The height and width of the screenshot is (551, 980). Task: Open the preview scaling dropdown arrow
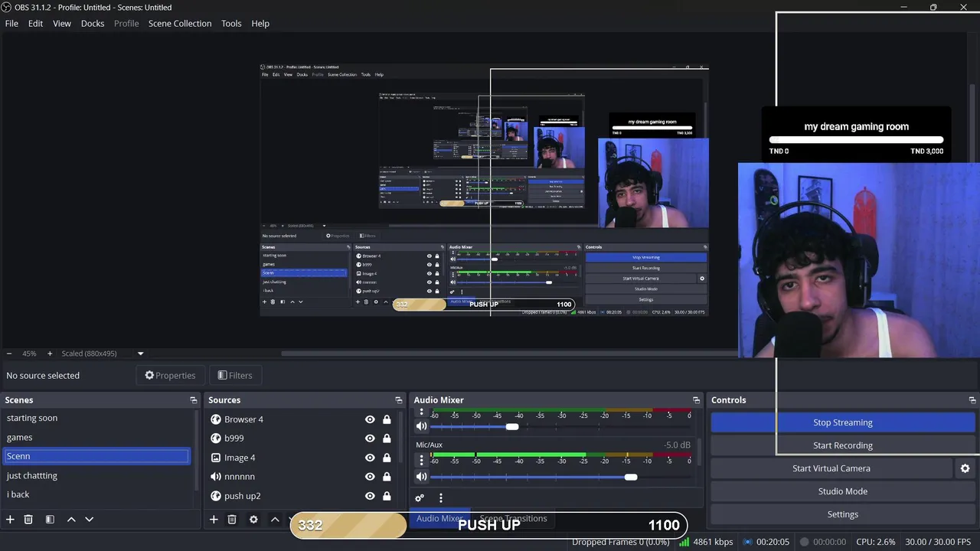tap(140, 354)
